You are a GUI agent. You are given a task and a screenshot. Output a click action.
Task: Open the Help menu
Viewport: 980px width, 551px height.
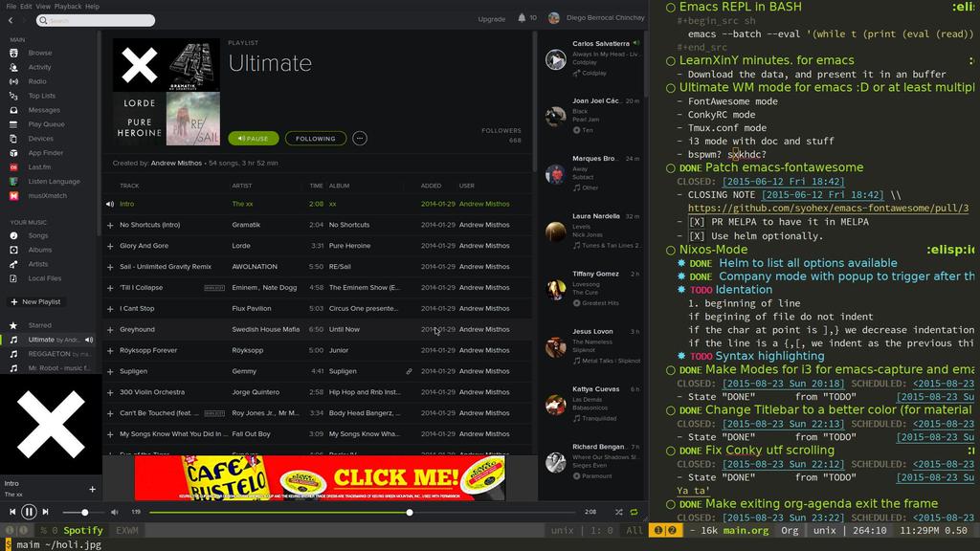tap(92, 7)
